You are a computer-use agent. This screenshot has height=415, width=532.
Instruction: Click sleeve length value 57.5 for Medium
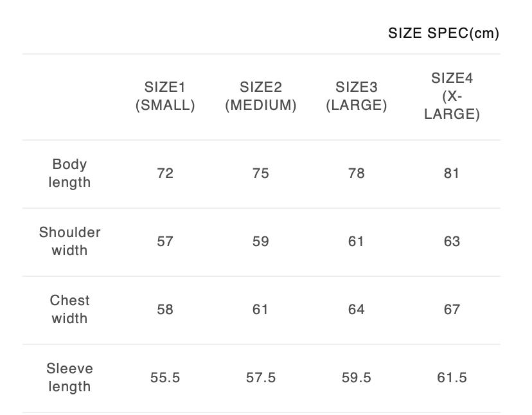[261, 378]
